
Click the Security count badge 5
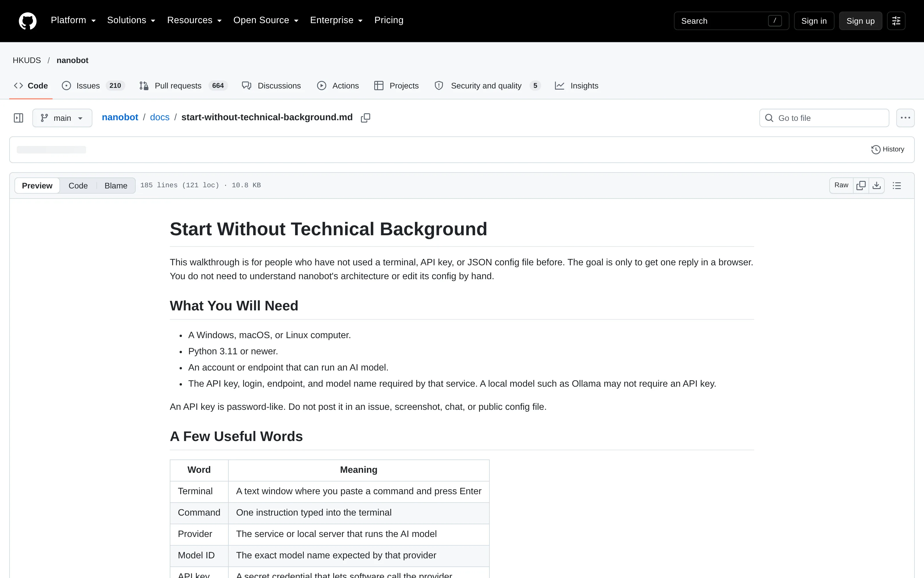[535, 86]
